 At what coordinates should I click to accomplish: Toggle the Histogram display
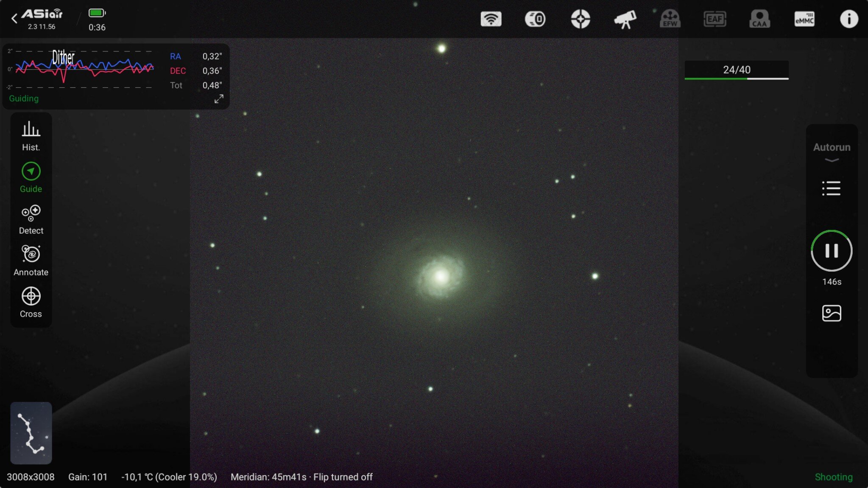31,136
